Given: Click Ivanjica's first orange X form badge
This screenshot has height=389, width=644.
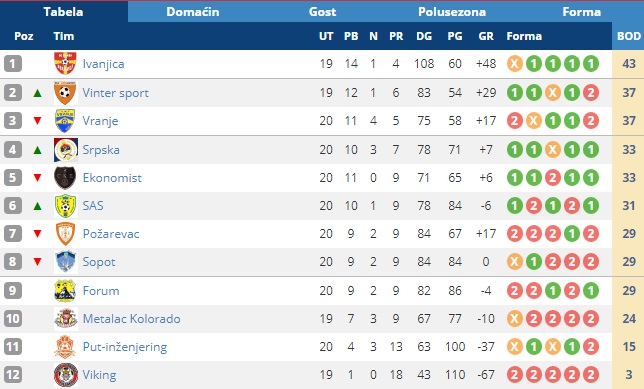Looking at the screenshot, I should [515, 64].
